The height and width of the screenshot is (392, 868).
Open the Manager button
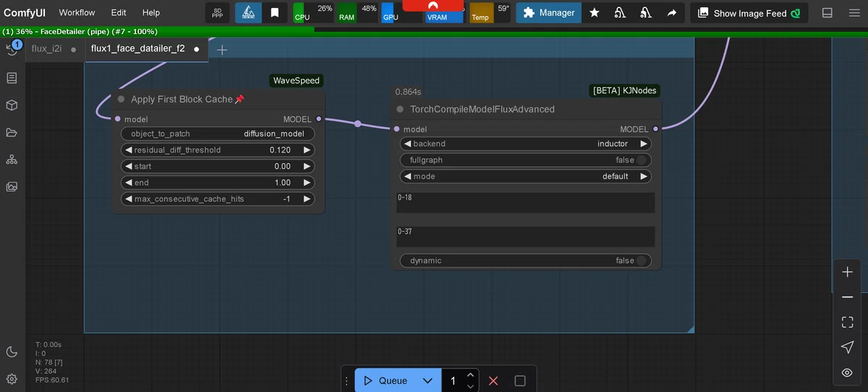click(x=549, y=12)
